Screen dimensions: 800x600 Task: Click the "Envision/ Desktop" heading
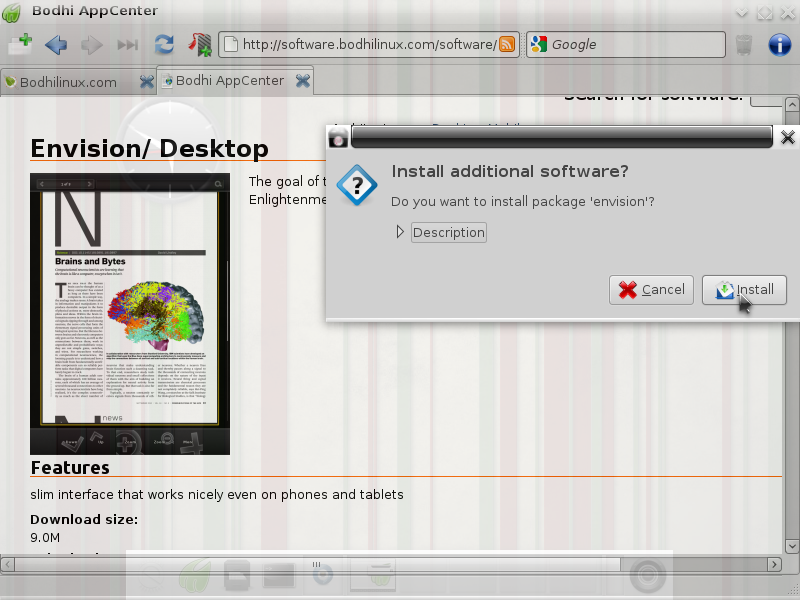coord(149,148)
